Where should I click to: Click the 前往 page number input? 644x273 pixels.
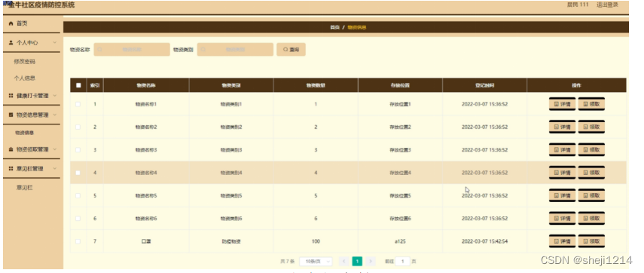(x=402, y=261)
